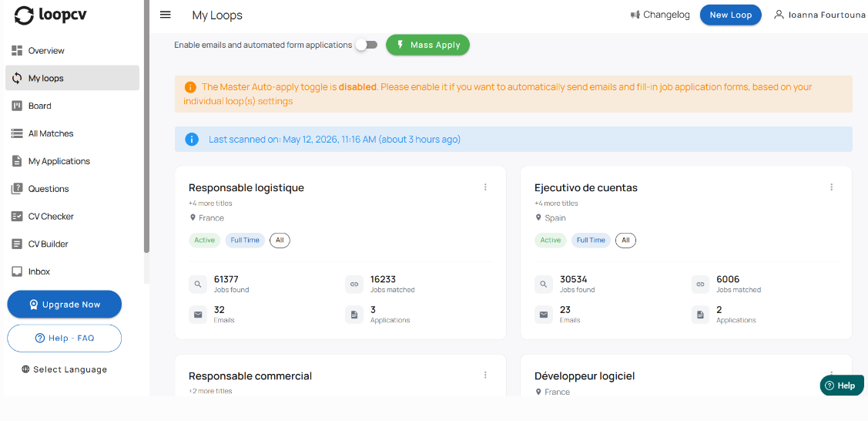Click the orange warning info icon
The image size is (868, 421).
coord(190,88)
